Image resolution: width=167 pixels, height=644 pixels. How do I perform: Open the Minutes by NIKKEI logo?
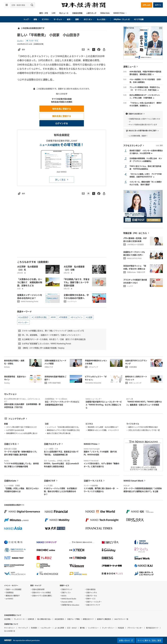pyautogui.click(x=17, y=520)
